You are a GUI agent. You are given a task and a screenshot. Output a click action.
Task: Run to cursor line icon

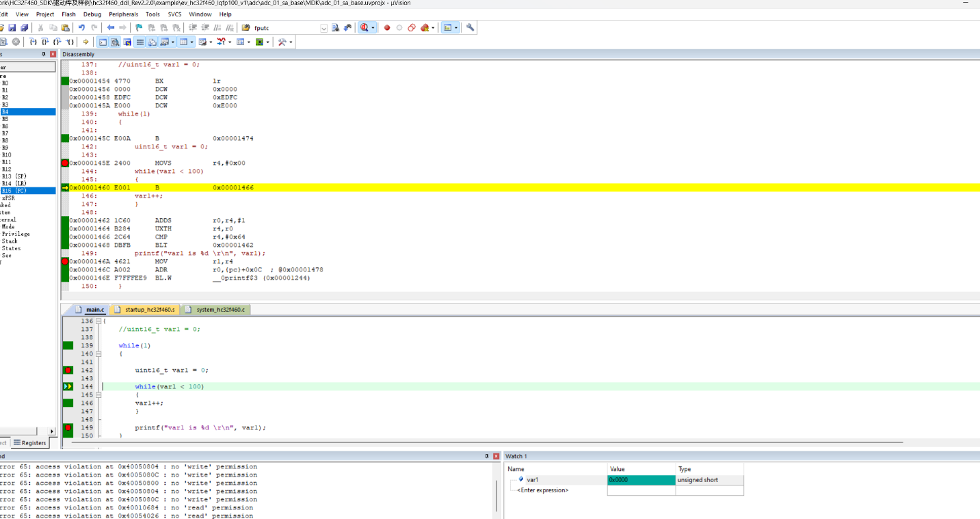[x=70, y=42]
